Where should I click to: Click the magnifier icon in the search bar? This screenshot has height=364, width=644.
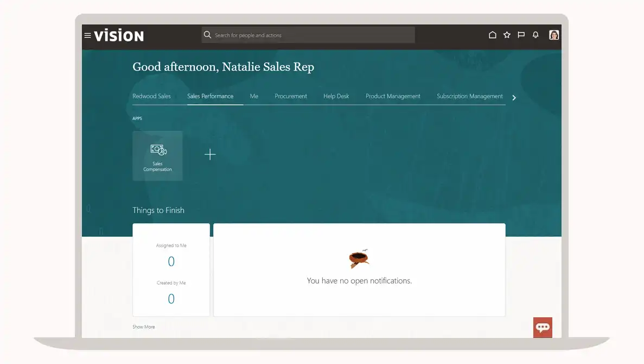pyautogui.click(x=208, y=35)
